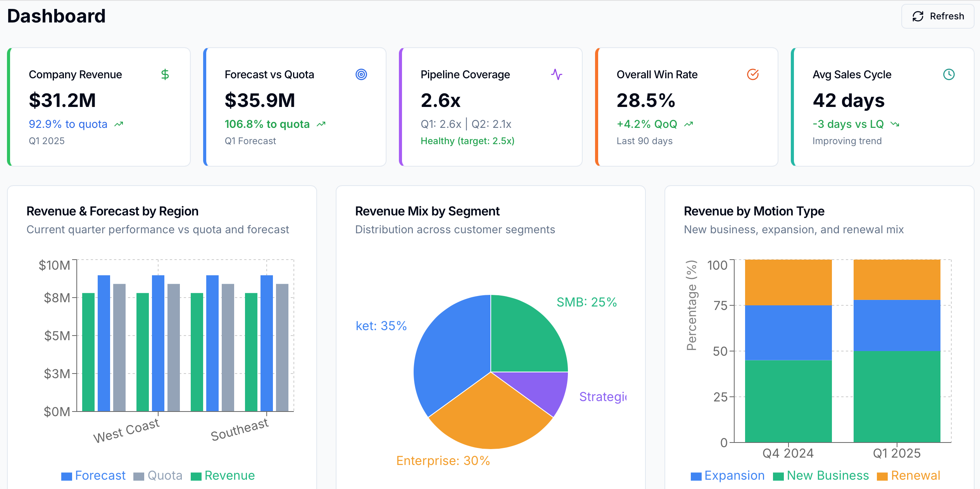Click the 42 days sales cycle value
This screenshot has height=489, width=980.
[x=849, y=100]
